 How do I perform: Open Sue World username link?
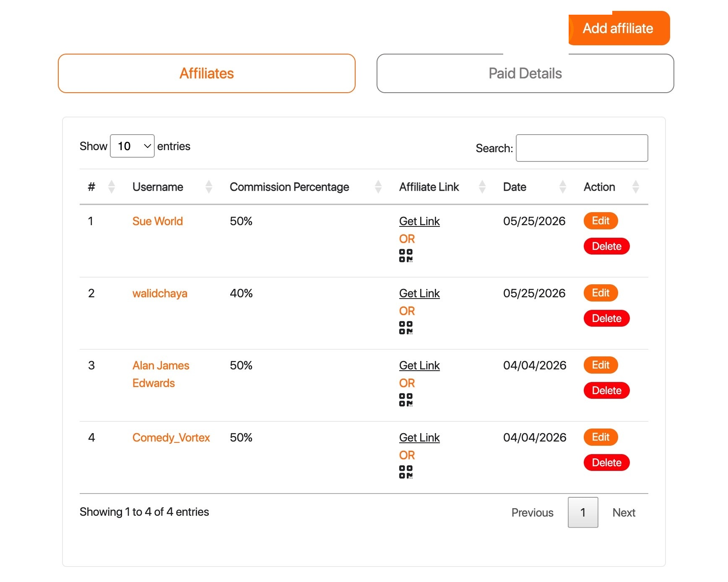(158, 221)
